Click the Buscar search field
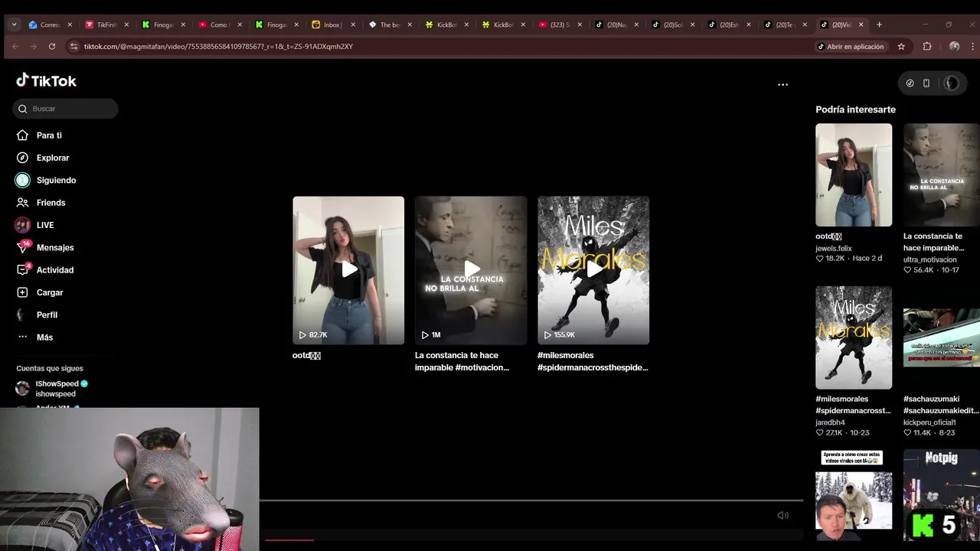 [65, 109]
